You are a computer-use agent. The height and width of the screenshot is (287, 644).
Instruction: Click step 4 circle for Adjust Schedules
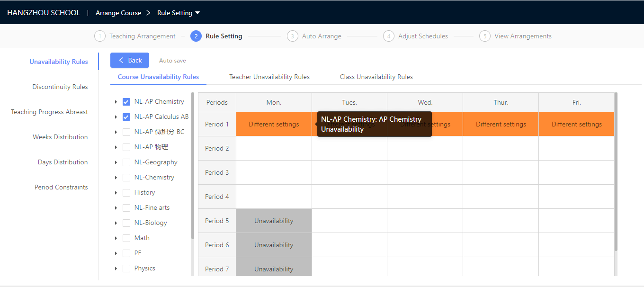tap(389, 36)
